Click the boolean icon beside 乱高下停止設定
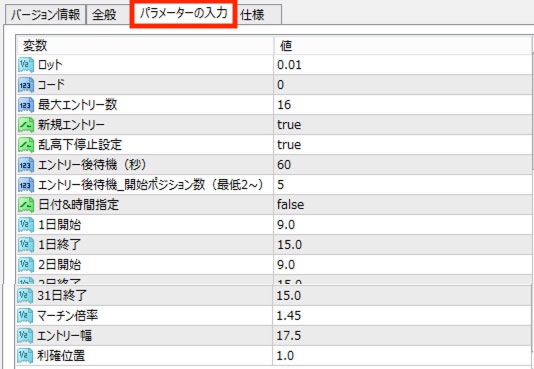The height and width of the screenshot is (369, 534). [26, 145]
